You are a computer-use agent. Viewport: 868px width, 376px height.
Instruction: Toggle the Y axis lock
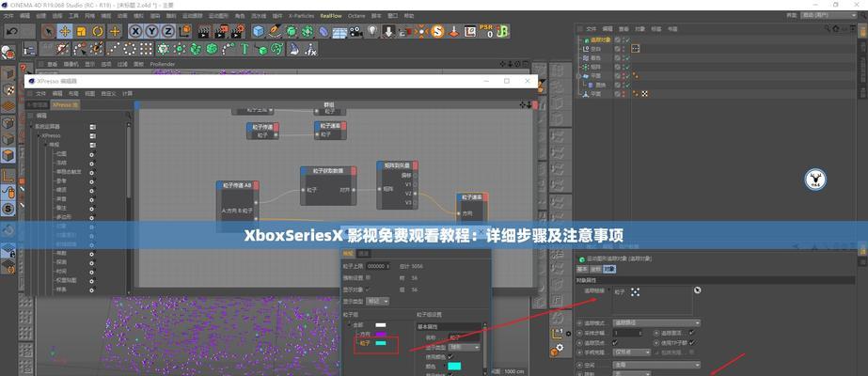151,32
